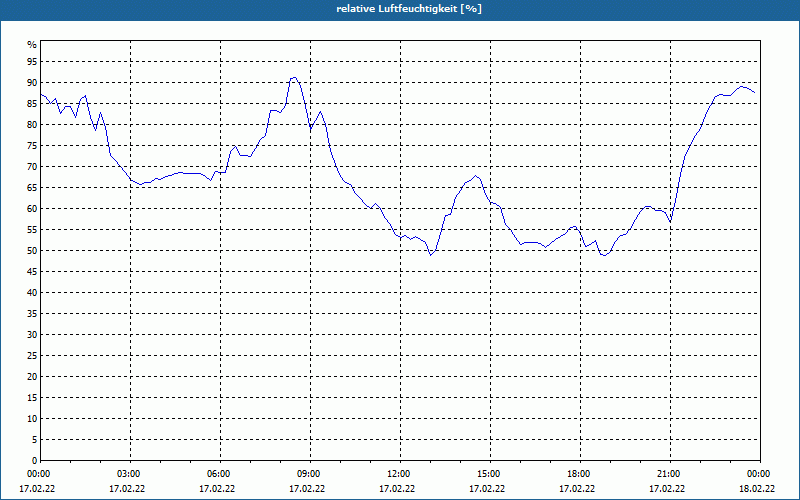This screenshot has width=800, height=500.
Task: Select the 90 value on the y-axis
Action: 32,83
